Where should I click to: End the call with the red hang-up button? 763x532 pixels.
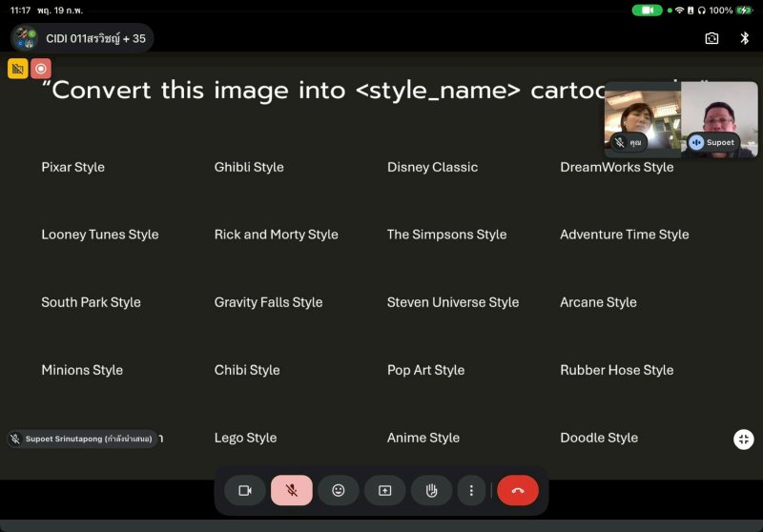[518, 490]
